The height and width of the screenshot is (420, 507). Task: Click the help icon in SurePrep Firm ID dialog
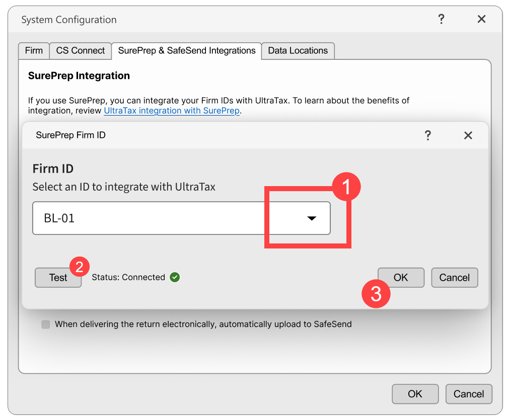428,135
